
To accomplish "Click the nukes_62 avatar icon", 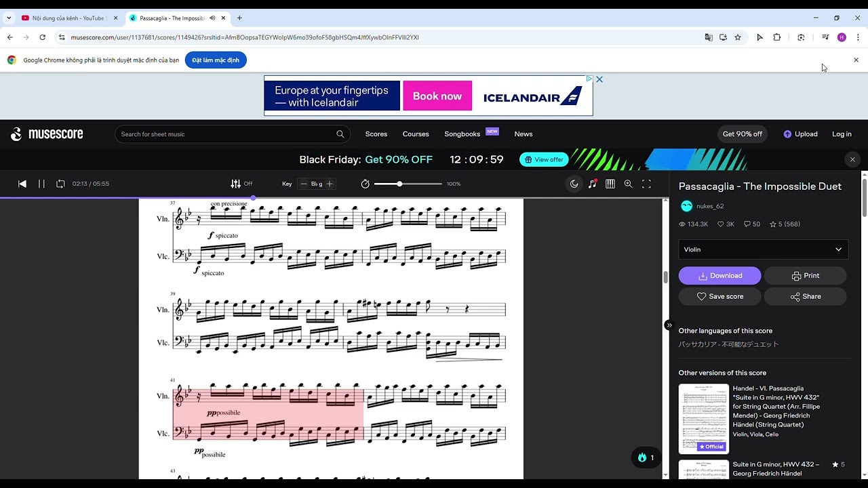I will tap(686, 206).
